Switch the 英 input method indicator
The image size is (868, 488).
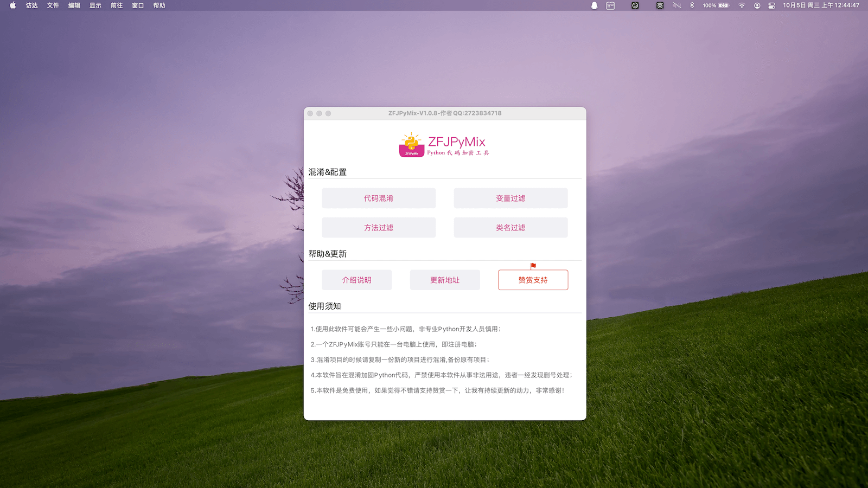(660, 5)
